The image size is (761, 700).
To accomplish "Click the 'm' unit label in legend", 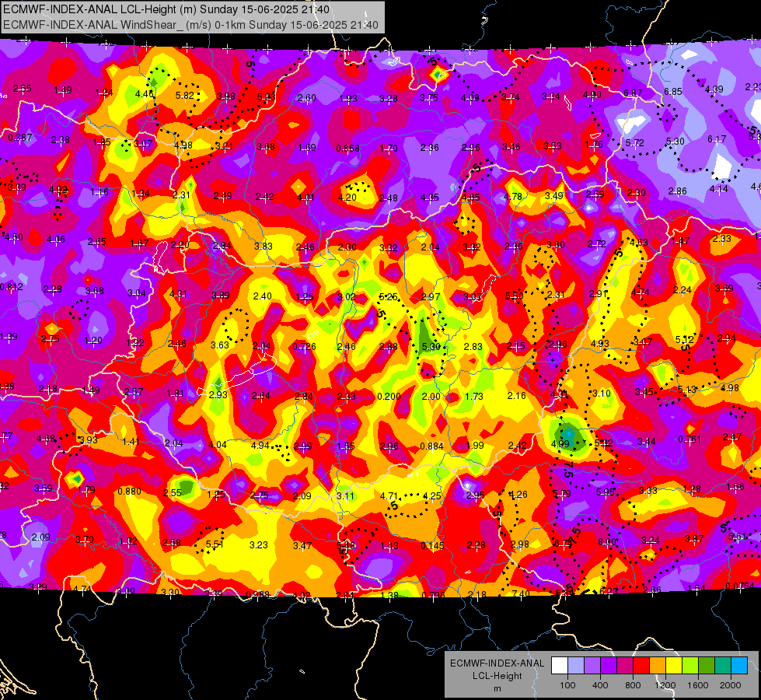I will click(497, 688).
